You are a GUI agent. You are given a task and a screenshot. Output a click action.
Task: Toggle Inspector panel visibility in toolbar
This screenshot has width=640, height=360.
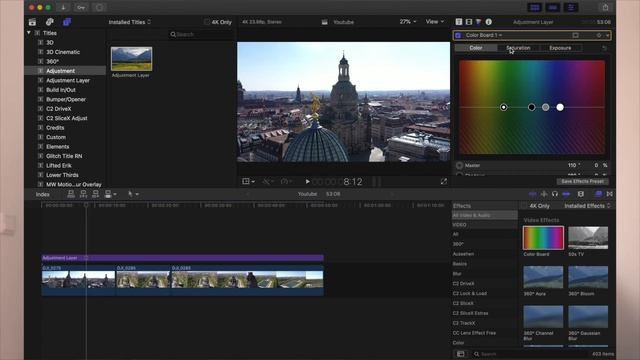pos(571,7)
